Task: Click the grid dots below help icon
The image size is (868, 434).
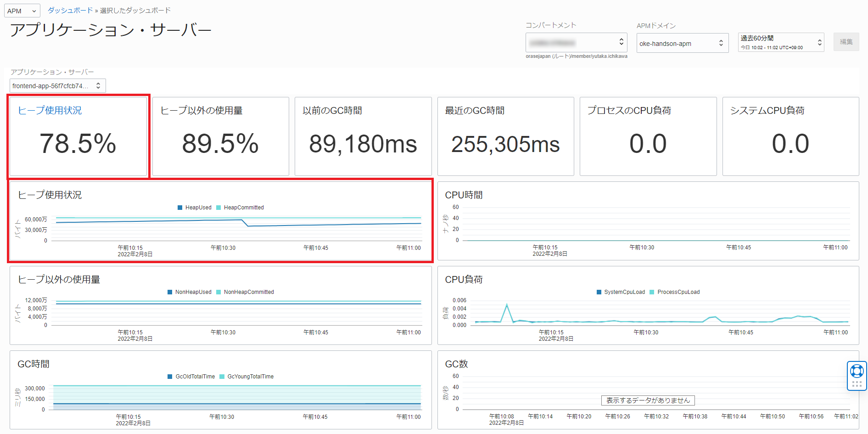Action: (857, 384)
